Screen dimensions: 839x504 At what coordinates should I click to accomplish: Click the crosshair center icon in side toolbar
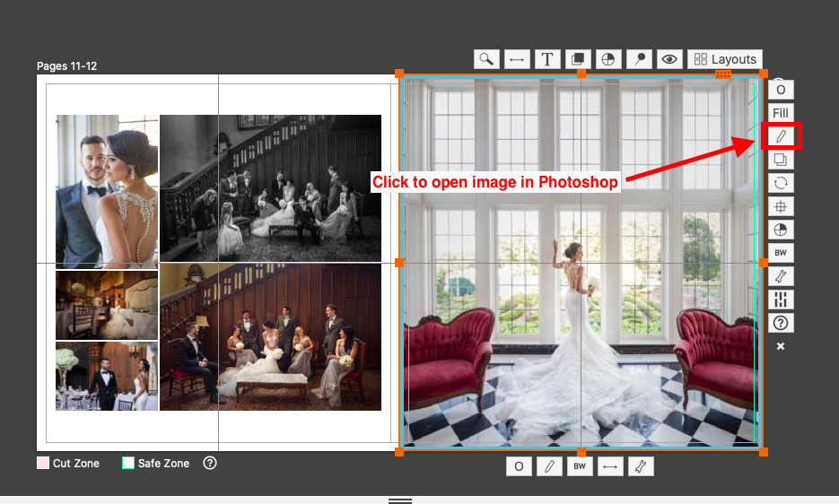[781, 206]
